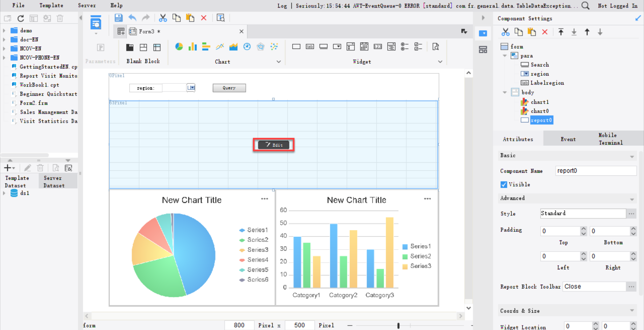Screen dimensions: 644x330
Task: Collapse the body tree node
Action: pos(505,92)
